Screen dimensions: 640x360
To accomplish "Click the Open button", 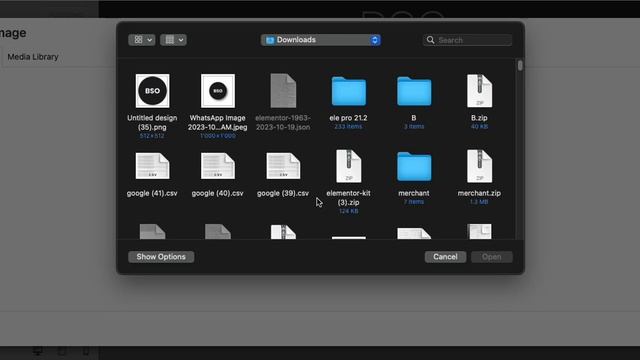I will point(491,257).
